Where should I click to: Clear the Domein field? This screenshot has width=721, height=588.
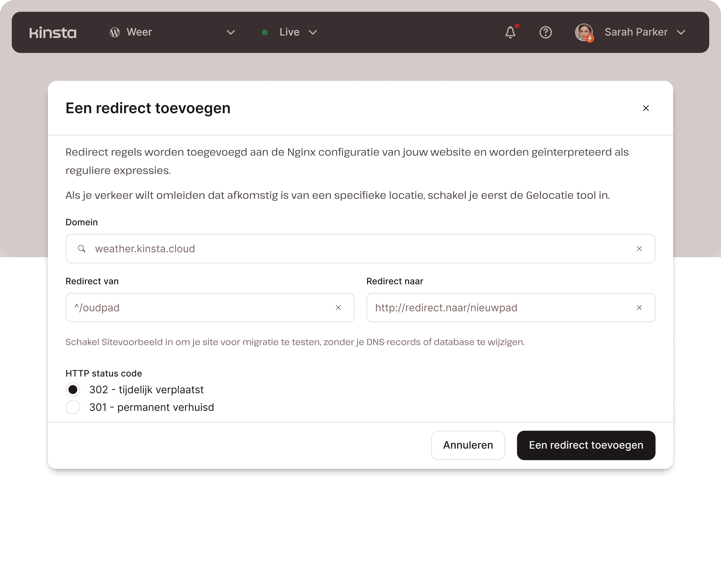click(x=639, y=249)
